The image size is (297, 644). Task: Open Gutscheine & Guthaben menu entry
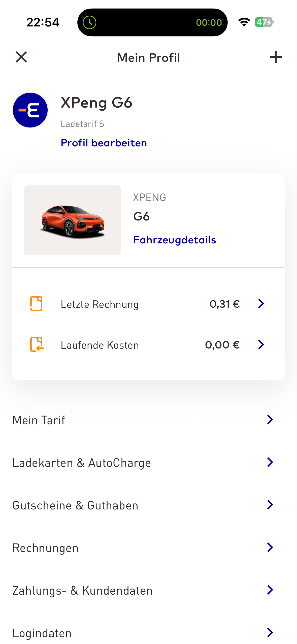76,505
